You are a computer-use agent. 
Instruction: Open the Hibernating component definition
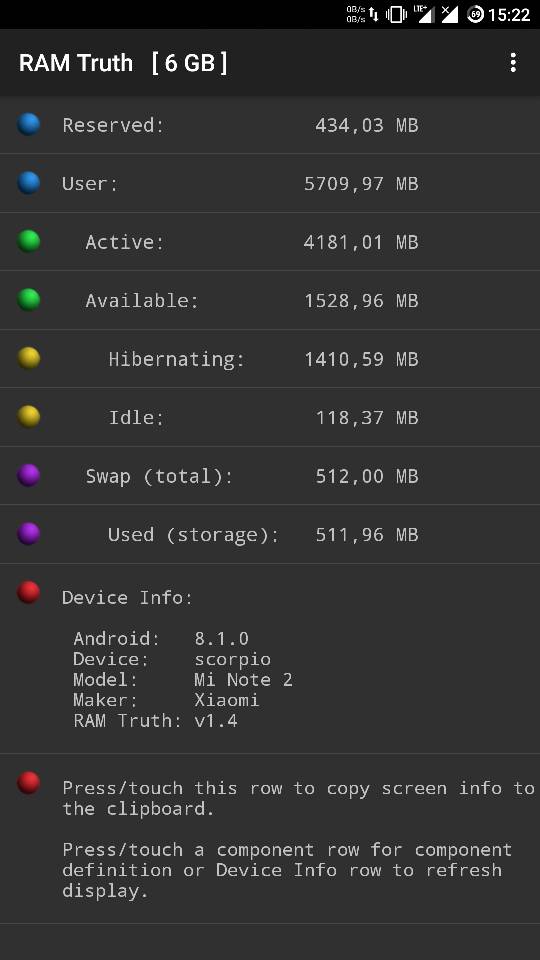[270, 359]
